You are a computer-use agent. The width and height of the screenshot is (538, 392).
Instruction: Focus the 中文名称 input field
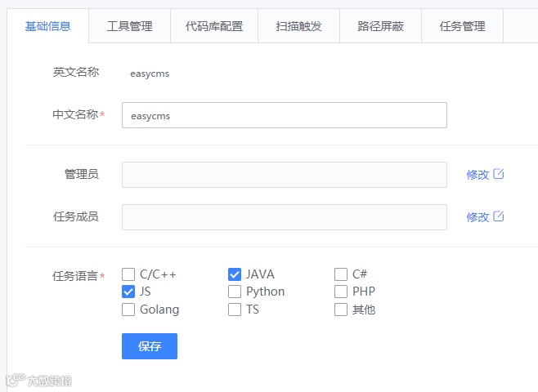point(285,115)
